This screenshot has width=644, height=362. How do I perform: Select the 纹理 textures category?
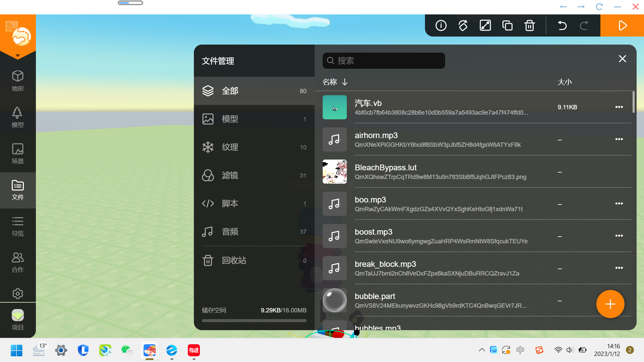pyautogui.click(x=254, y=147)
